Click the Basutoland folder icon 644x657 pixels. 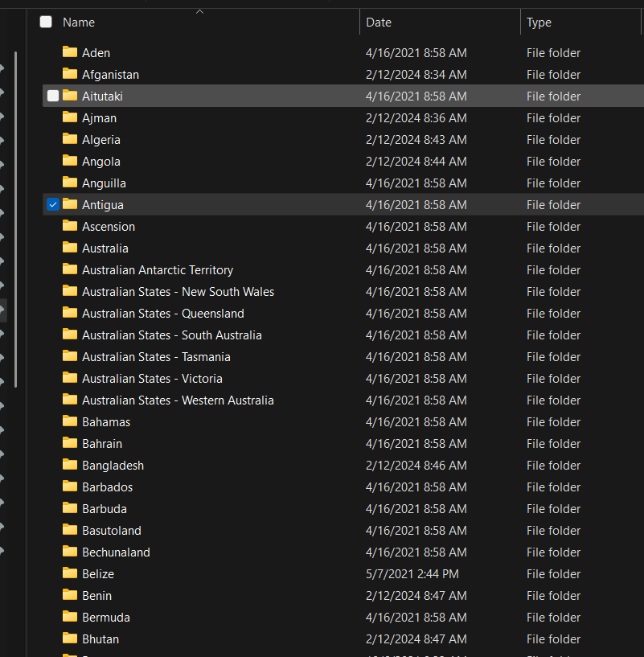(70, 531)
